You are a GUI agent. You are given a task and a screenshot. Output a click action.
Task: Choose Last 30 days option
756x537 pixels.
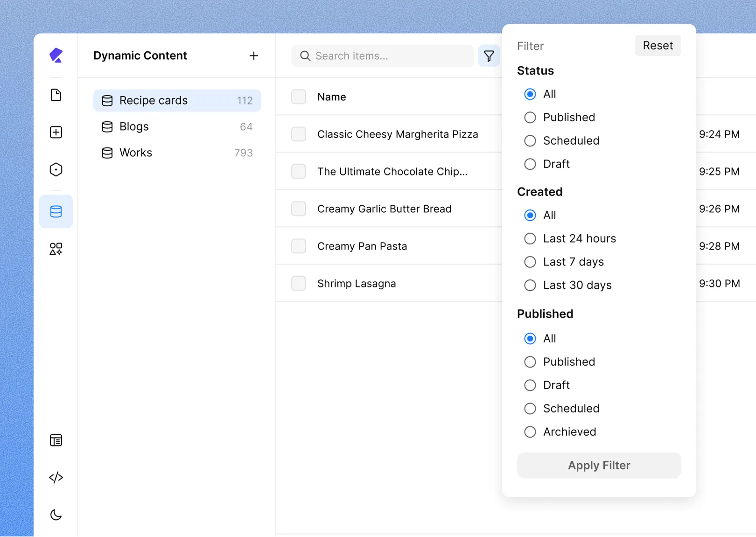click(x=530, y=286)
